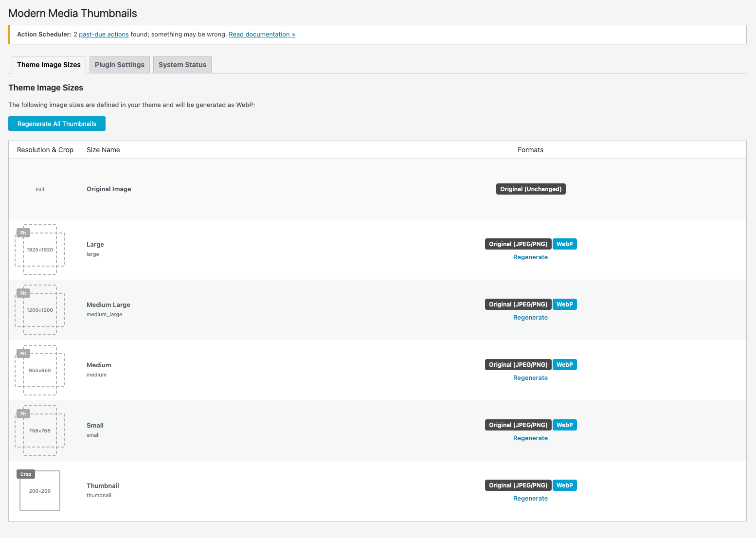Open the System Status tab
This screenshot has height=538, width=756.
(182, 65)
